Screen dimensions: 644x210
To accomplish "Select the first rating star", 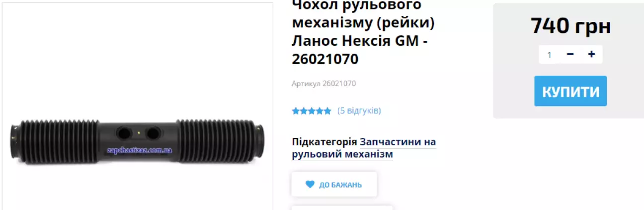I will point(296,111).
